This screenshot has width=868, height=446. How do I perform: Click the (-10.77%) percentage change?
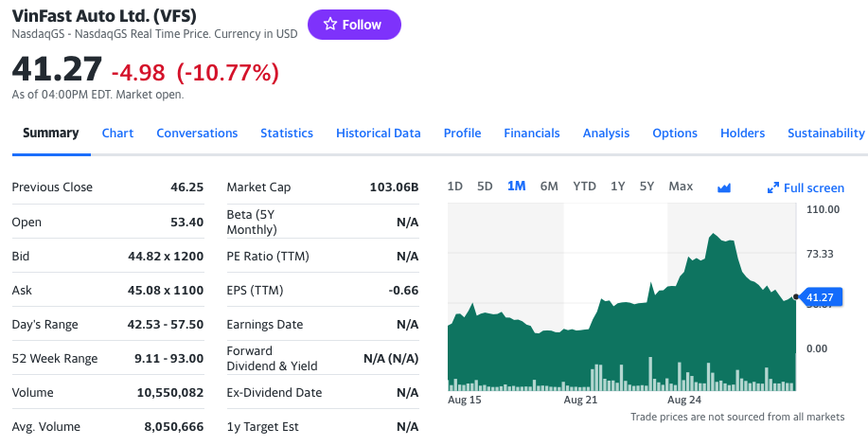(228, 73)
